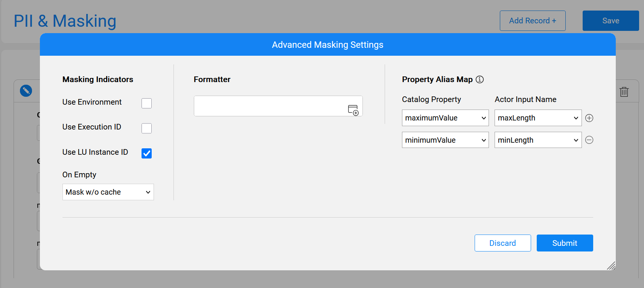Expand the maximumValue Catalog Property dropdown
644x288 pixels.
(445, 118)
